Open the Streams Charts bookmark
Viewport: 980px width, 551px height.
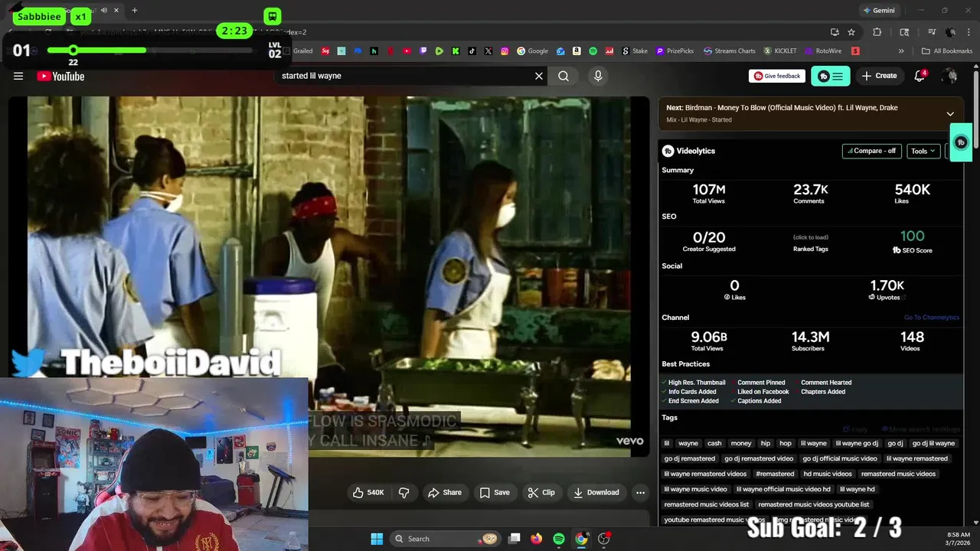730,51
